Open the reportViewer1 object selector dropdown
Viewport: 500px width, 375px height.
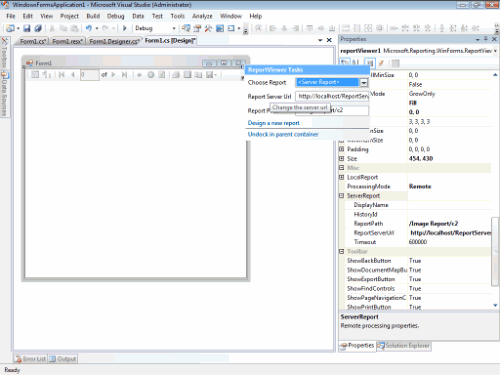[495, 51]
